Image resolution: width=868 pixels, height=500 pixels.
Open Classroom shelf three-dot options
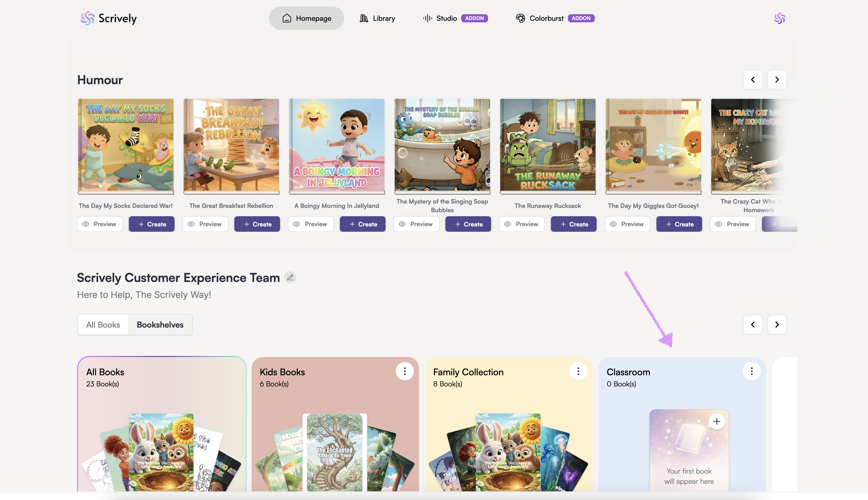pos(752,371)
